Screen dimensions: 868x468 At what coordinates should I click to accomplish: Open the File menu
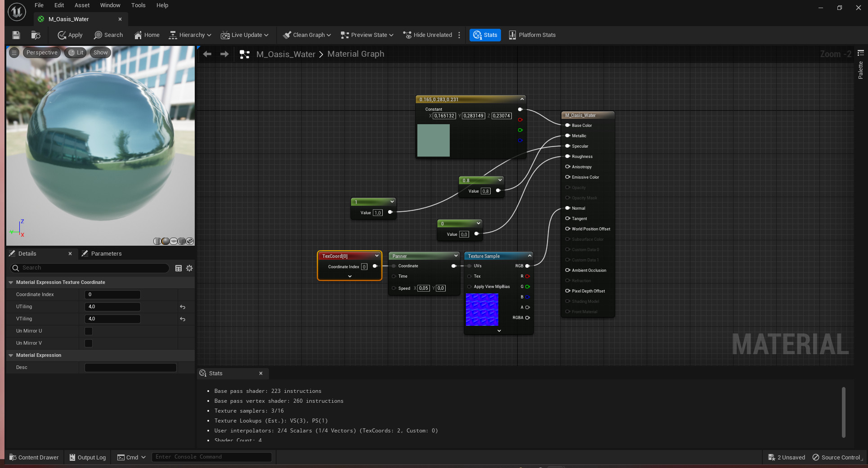coord(39,5)
